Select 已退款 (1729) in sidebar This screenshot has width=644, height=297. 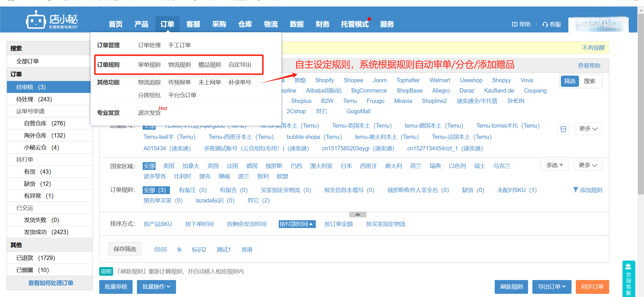[49, 258]
